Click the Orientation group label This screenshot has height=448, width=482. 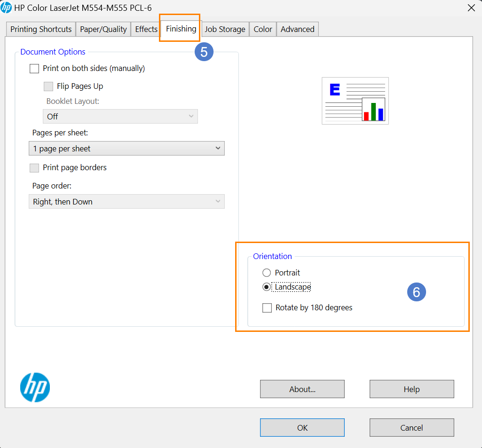click(272, 256)
